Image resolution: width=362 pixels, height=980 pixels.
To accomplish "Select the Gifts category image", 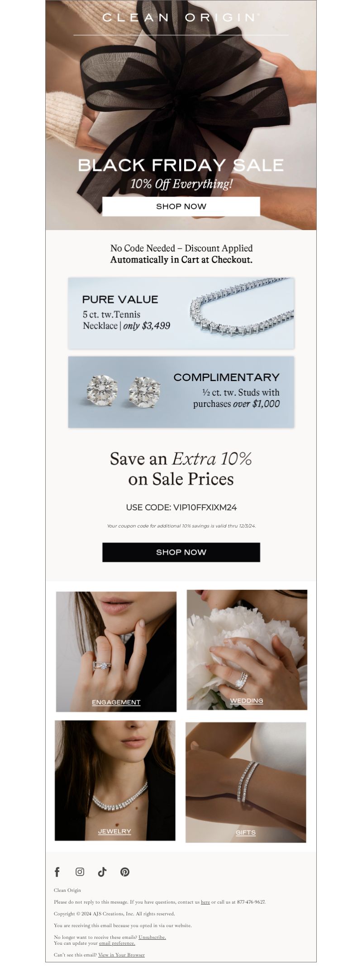I will (246, 782).
